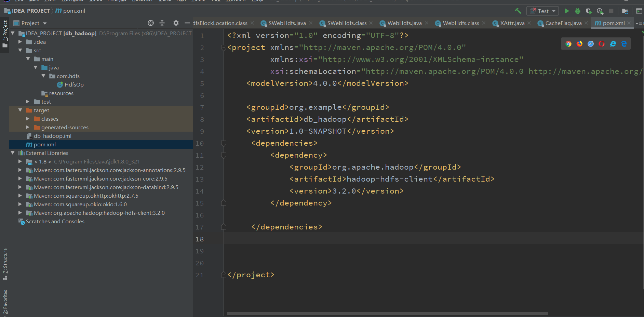Viewport: 644px width, 317px height.
Task: Click the Profiler run icon
Action: [600, 11]
